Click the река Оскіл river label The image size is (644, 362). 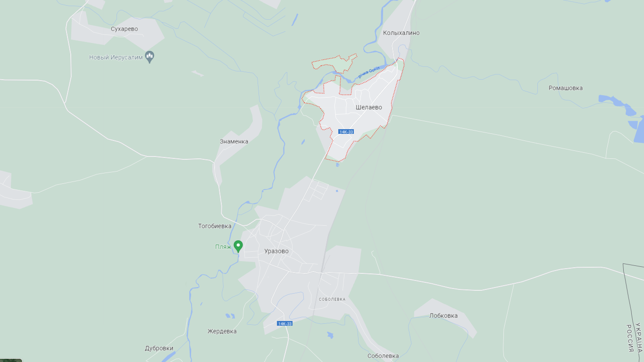[368, 73]
